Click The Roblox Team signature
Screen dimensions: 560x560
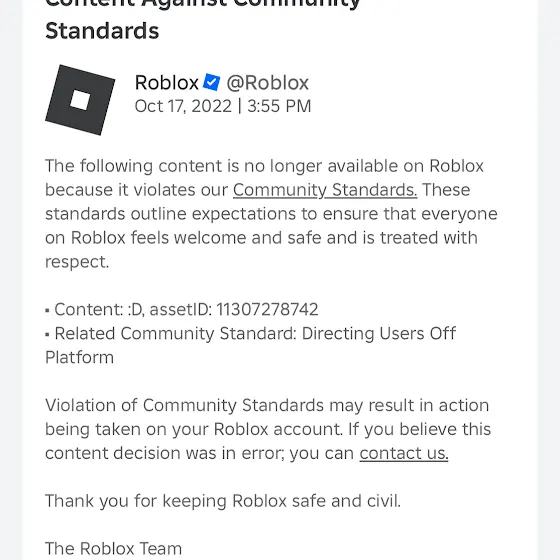tap(114, 549)
